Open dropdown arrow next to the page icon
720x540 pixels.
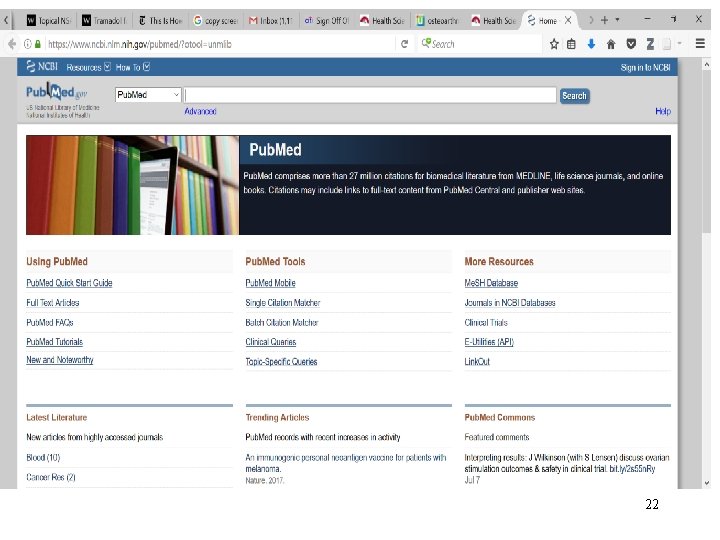(x=680, y=44)
